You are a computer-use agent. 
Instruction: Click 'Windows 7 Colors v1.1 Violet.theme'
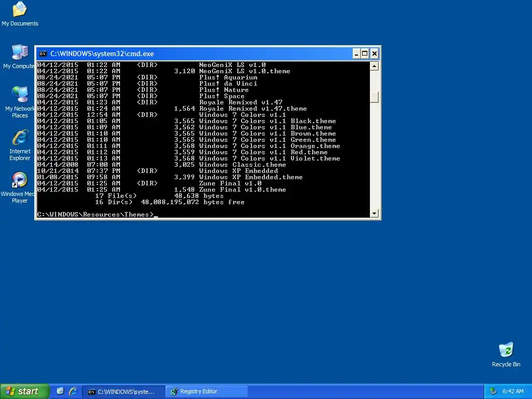pyautogui.click(x=270, y=158)
